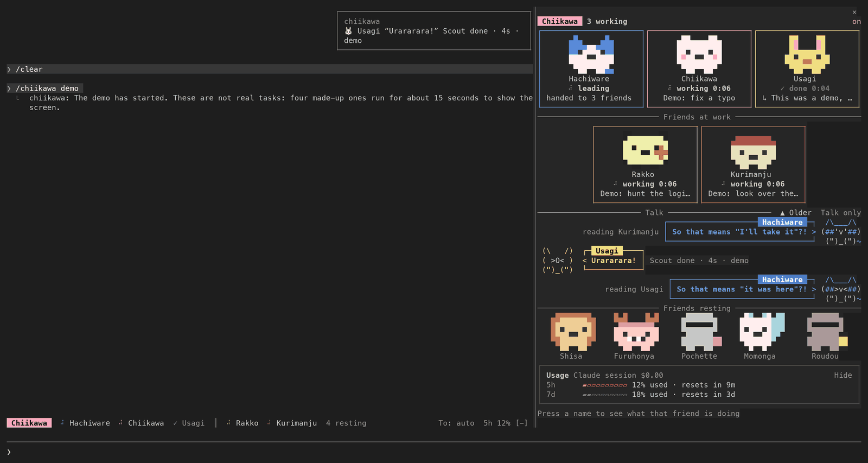Viewport: 868px width, 463px height.
Task: Select Usagi in the bottom status bar
Action: pyautogui.click(x=189, y=423)
